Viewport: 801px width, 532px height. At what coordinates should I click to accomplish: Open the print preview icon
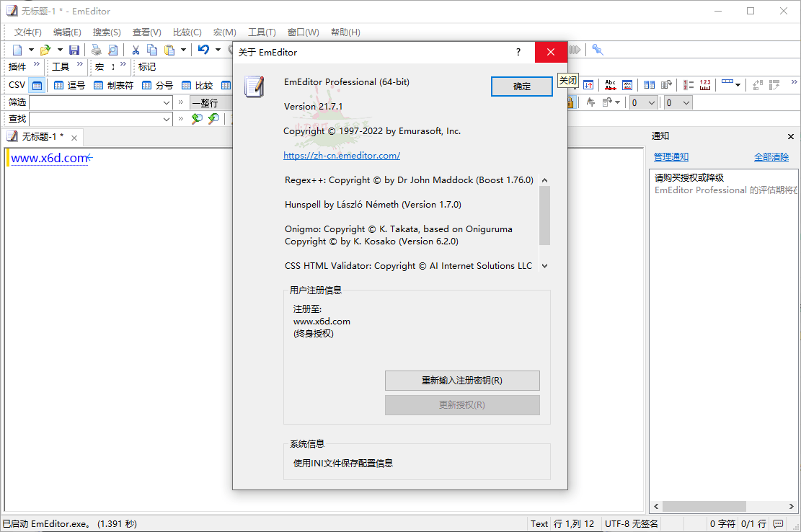tap(113, 49)
